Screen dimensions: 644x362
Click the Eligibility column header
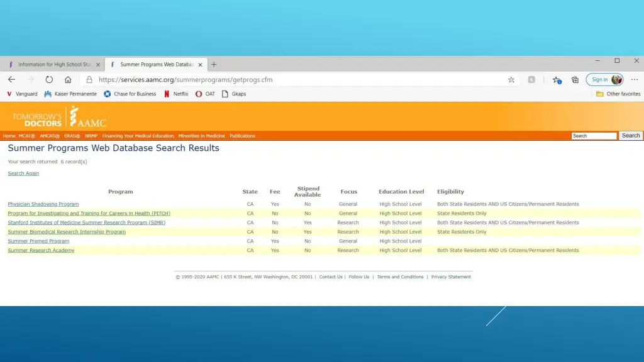coord(450,192)
